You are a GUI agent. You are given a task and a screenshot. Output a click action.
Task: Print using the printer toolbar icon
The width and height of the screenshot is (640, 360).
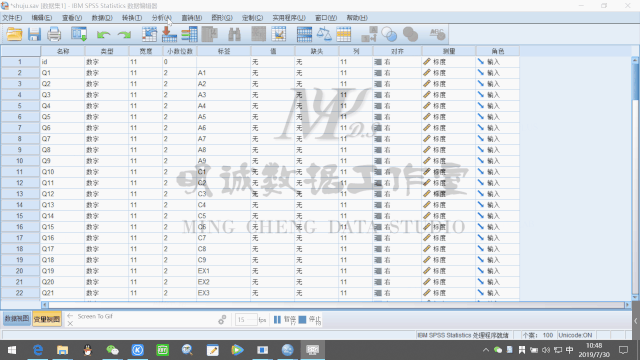pos(54,34)
